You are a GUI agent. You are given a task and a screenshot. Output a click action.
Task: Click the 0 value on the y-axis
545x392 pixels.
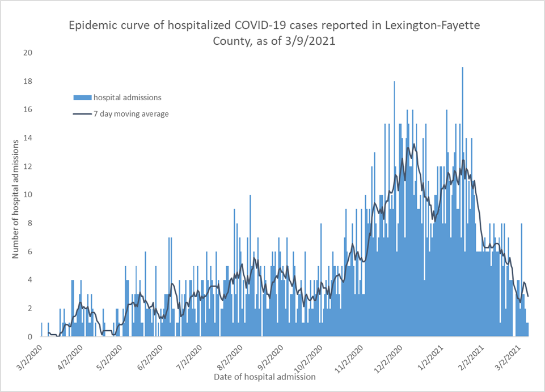tap(29, 336)
